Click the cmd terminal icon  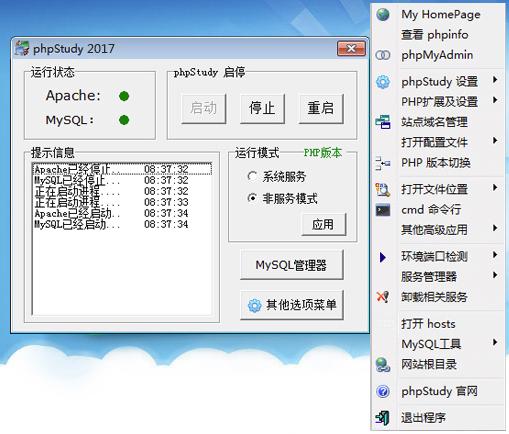click(x=383, y=210)
